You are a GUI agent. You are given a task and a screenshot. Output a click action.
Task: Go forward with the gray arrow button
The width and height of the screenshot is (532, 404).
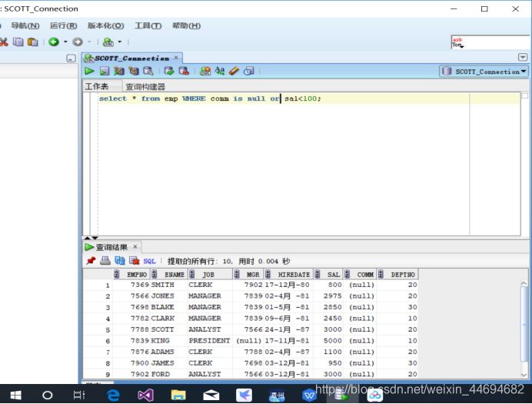(78, 42)
